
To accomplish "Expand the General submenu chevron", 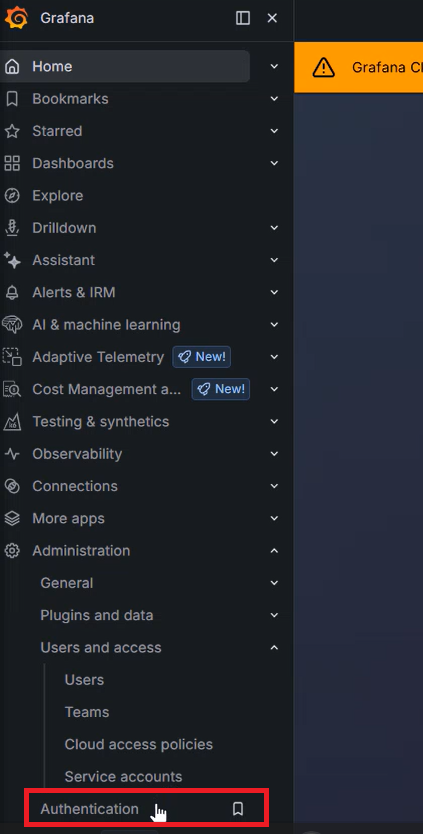I will (x=275, y=583).
